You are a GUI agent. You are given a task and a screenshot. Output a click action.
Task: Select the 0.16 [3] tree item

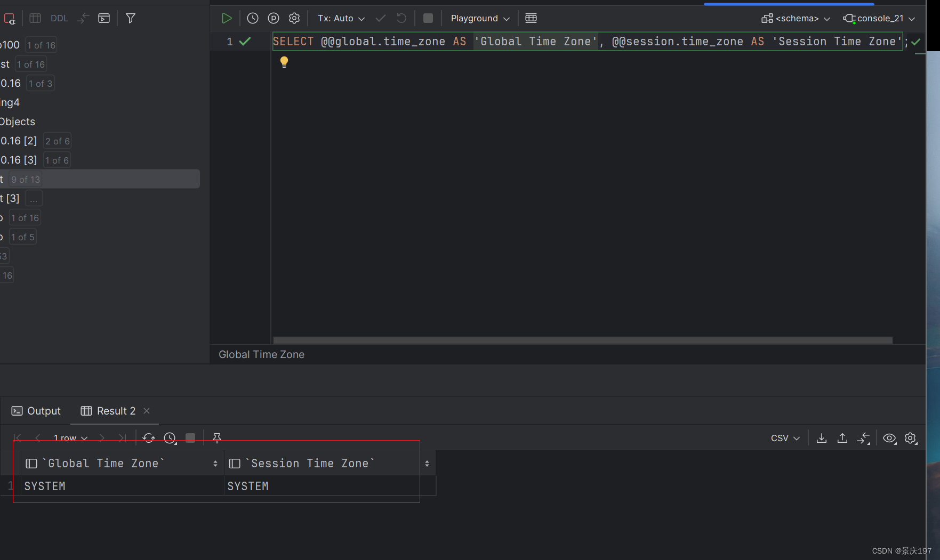pos(19,160)
